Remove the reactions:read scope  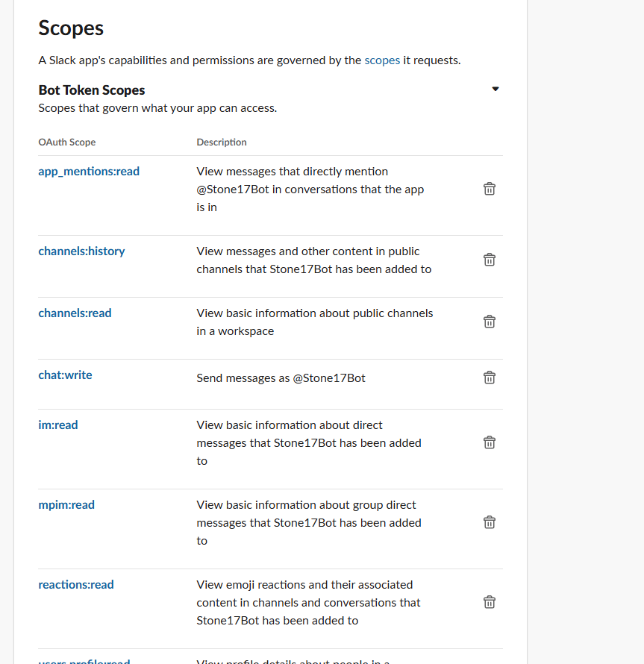(x=490, y=602)
